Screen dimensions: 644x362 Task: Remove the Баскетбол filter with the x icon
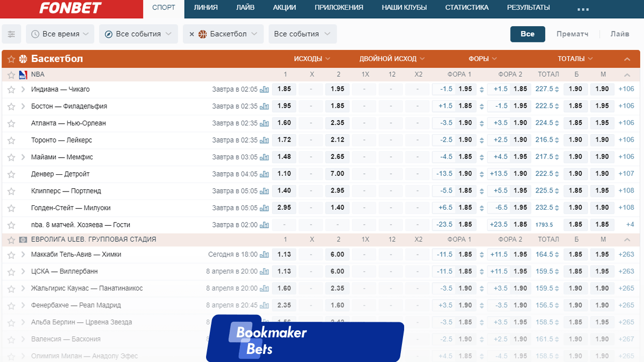tap(192, 34)
